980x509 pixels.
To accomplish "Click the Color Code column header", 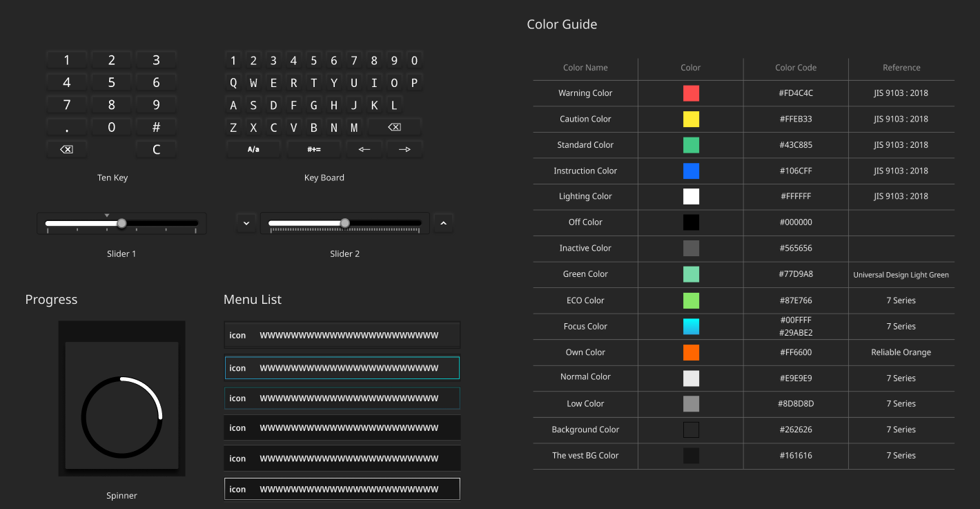I will pos(796,68).
